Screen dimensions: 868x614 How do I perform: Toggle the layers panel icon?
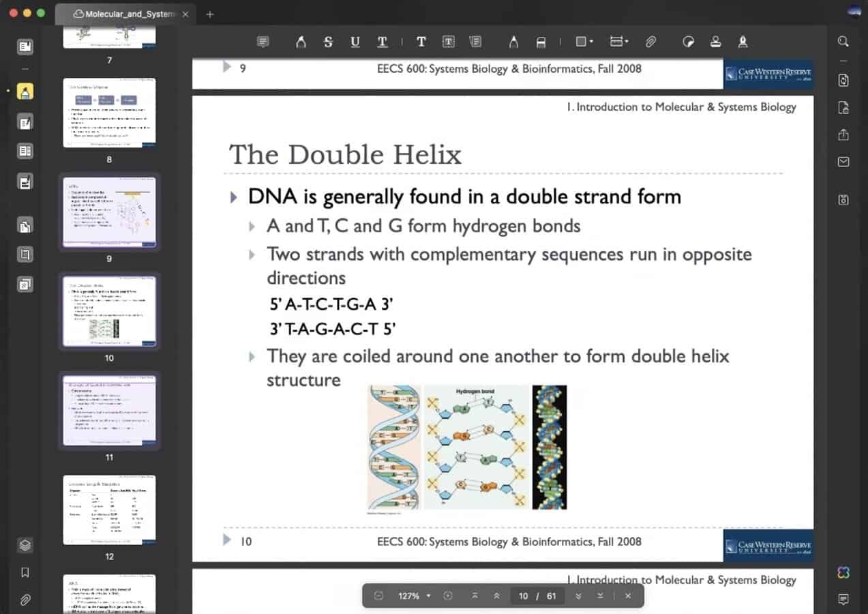(x=25, y=544)
